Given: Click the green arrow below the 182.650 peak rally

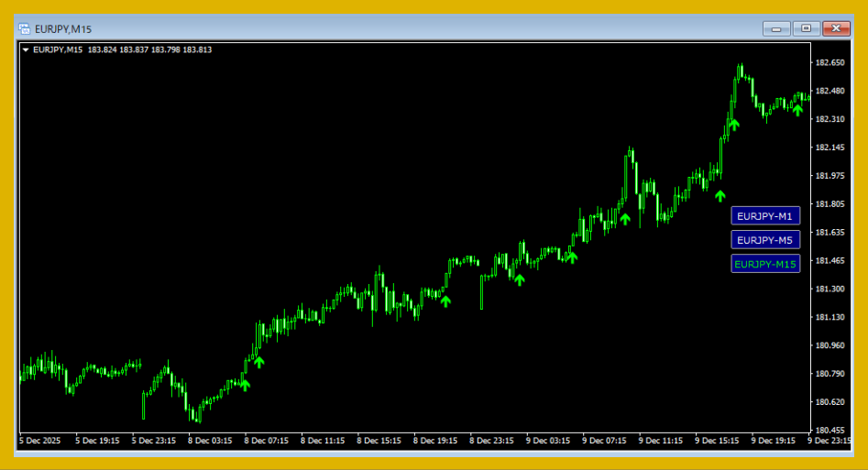Looking at the screenshot, I should (733, 125).
